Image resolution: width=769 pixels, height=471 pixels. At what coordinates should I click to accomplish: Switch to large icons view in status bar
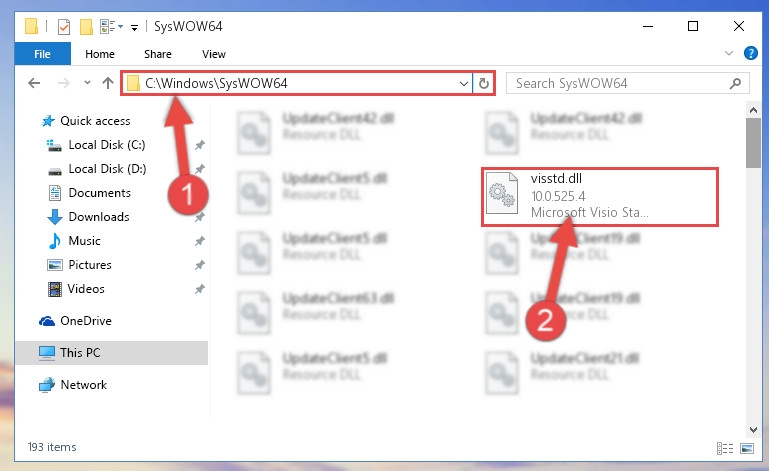[x=747, y=448]
